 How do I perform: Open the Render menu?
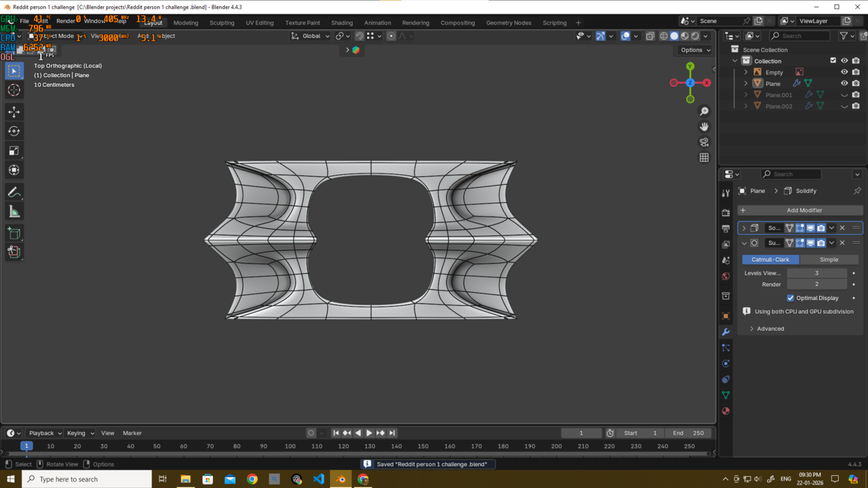point(66,21)
